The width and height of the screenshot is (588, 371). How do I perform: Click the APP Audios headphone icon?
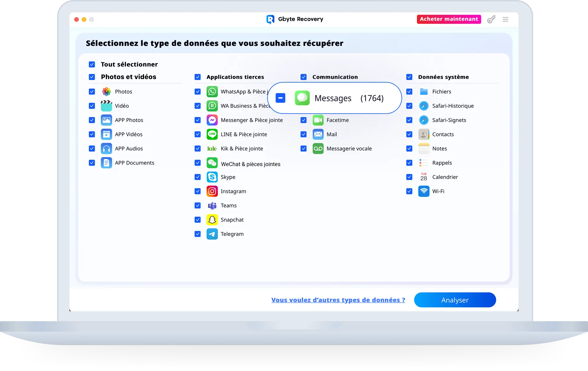click(x=106, y=149)
